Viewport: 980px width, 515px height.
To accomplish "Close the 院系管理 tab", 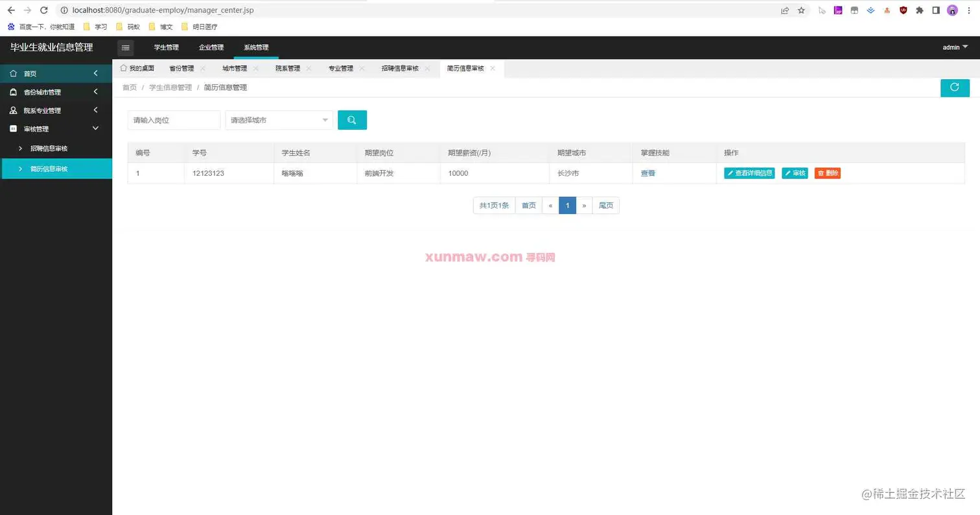I will [309, 68].
